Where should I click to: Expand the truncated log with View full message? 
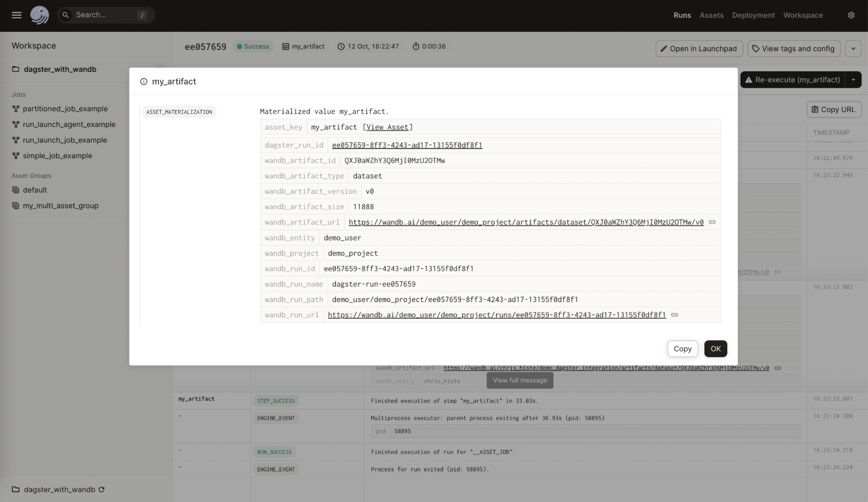[519, 380]
